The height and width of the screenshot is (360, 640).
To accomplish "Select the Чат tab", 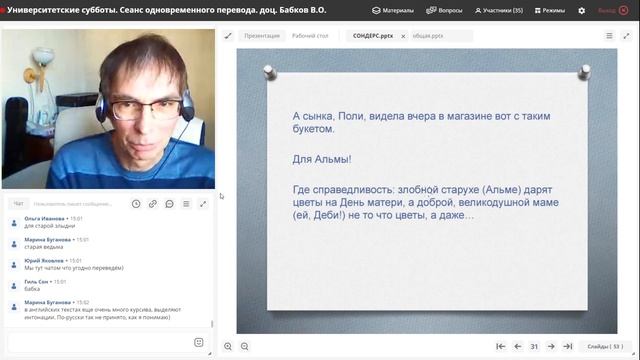I will click(18, 204).
